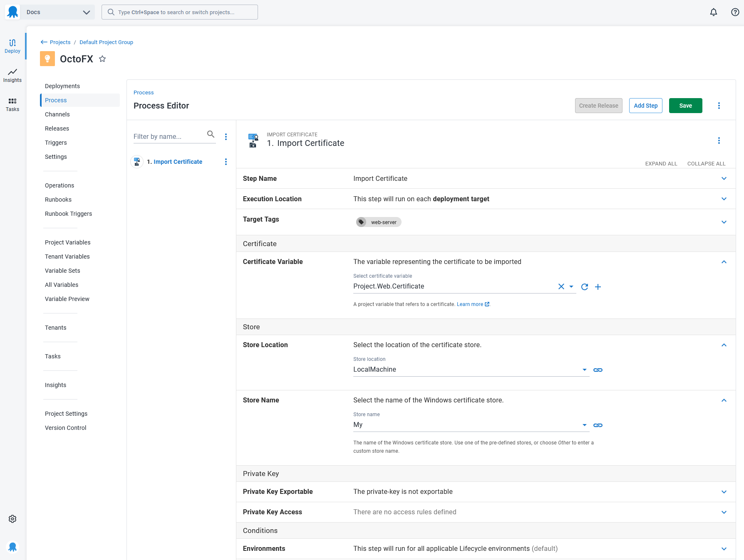Open the settings gear in the left rail

point(12,519)
